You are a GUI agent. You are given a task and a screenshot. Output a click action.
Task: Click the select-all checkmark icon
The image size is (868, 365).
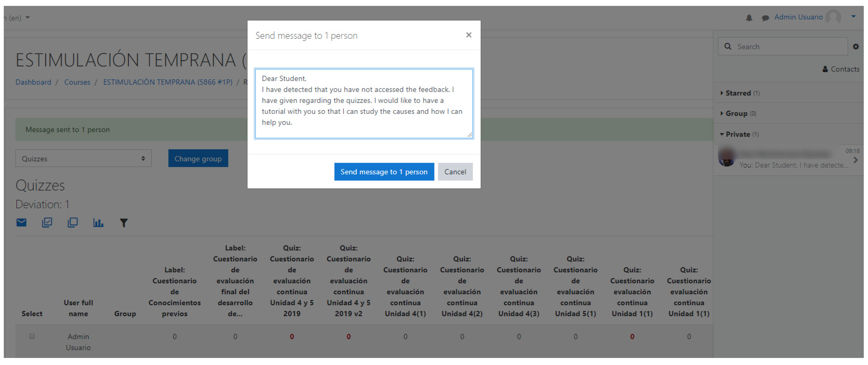coord(47,222)
